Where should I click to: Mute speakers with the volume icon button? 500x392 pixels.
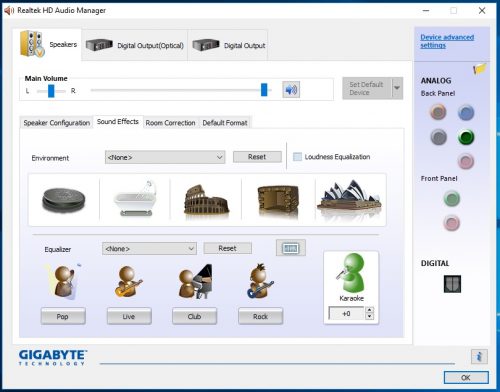coord(291,89)
